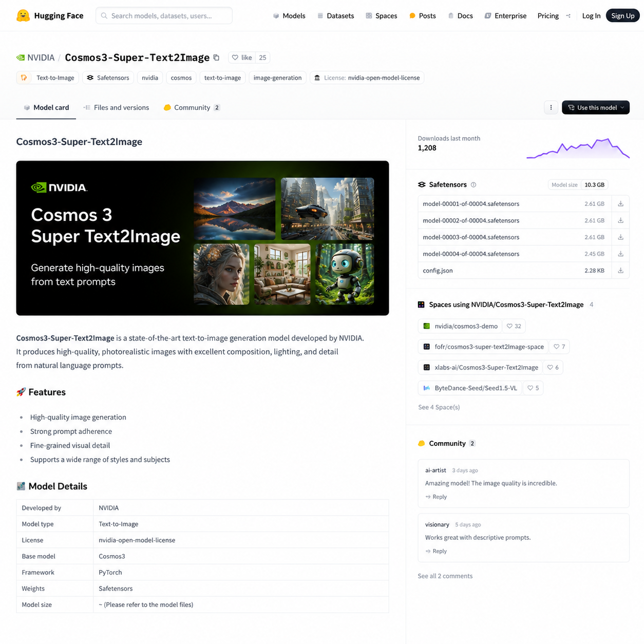Click config.json file name

tap(438, 271)
